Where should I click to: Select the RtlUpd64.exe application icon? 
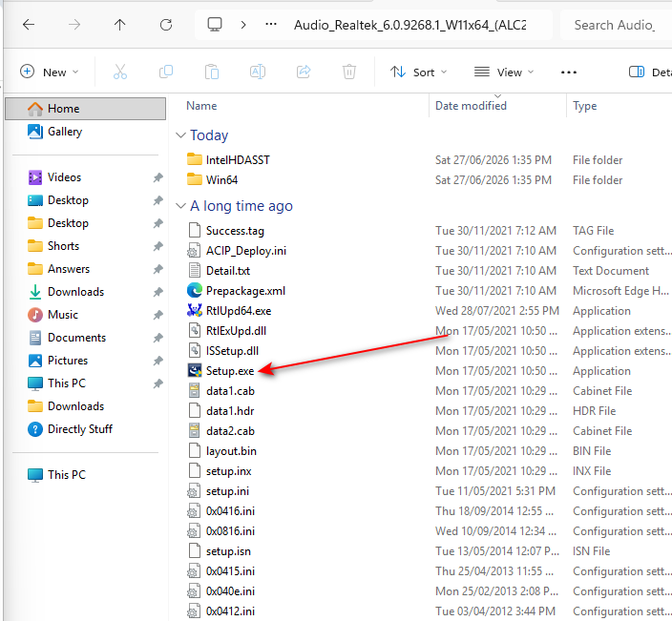(x=194, y=311)
